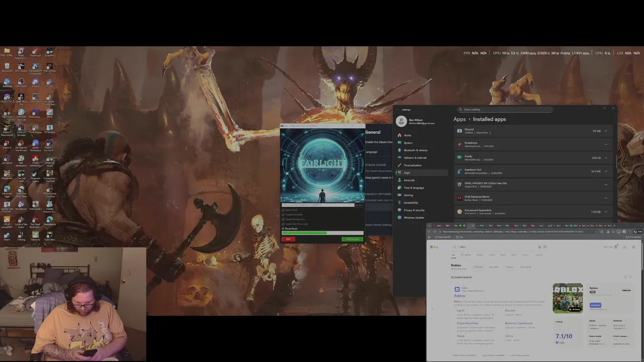Go to Windows Update in Settings
644x362 pixels.
(x=422, y=218)
